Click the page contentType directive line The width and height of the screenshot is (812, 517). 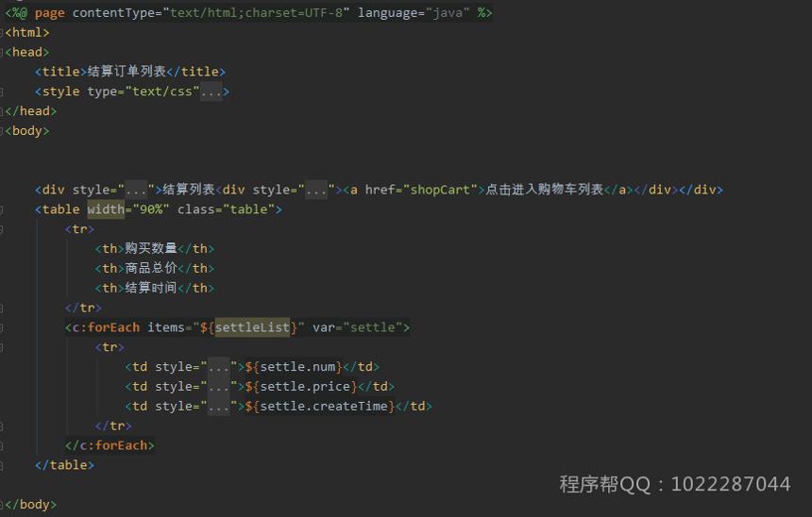[248, 13]
